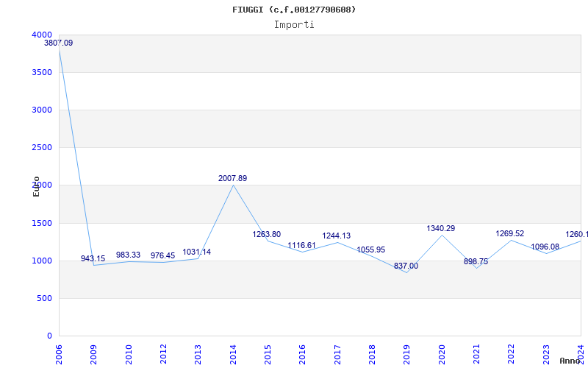Click the 1000 y-axis tick label
Screen dimensions: 588x368
(42, 261)
